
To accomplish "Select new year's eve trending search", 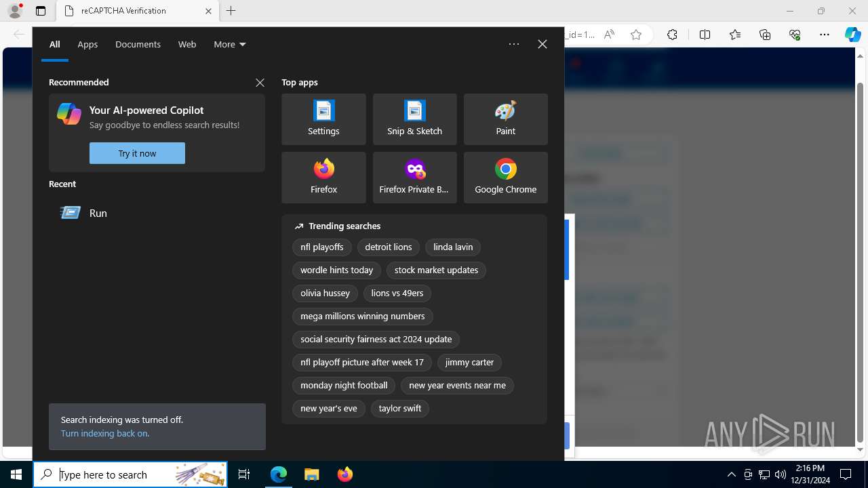I will pos(329,409).
